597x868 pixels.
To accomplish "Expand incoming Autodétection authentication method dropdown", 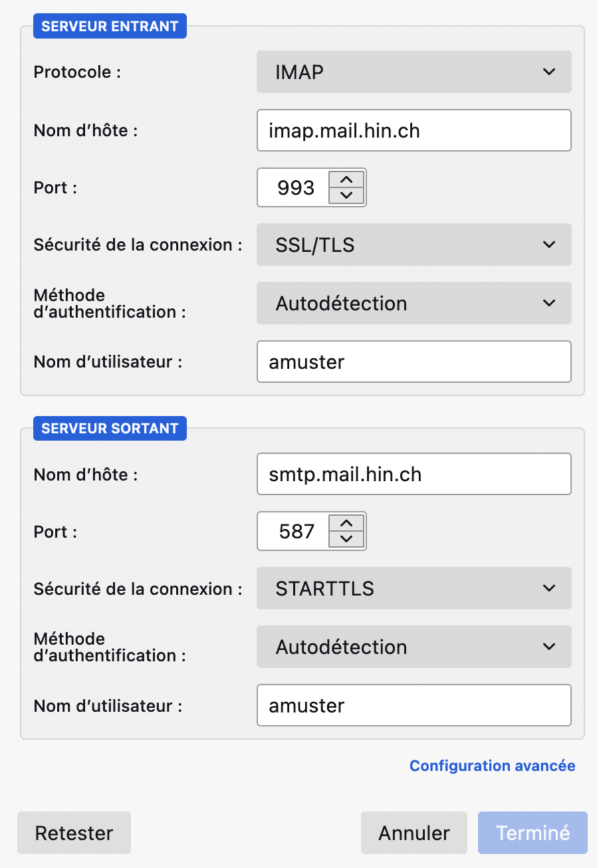I will click(414, 303).
